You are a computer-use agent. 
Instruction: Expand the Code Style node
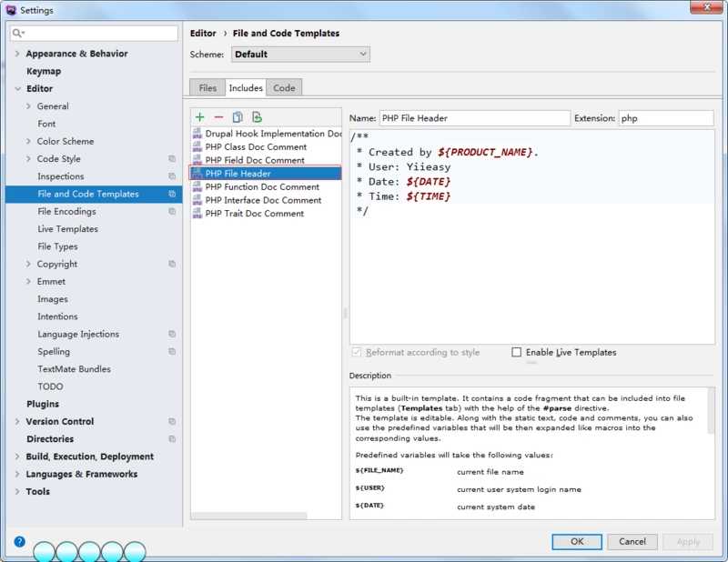click(x=28, y=159)
